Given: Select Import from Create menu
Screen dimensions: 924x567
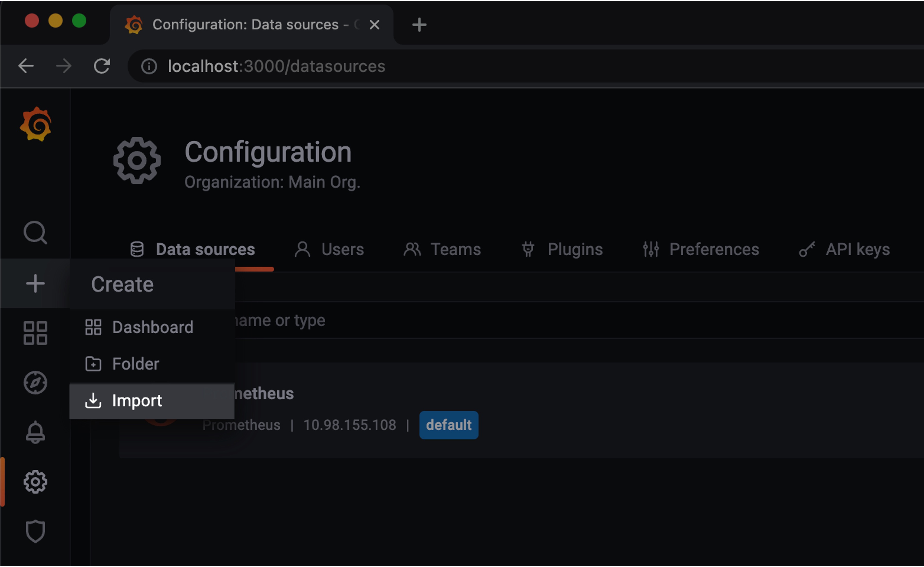Looking at the screenshot, I should click(x=137, y=401).
